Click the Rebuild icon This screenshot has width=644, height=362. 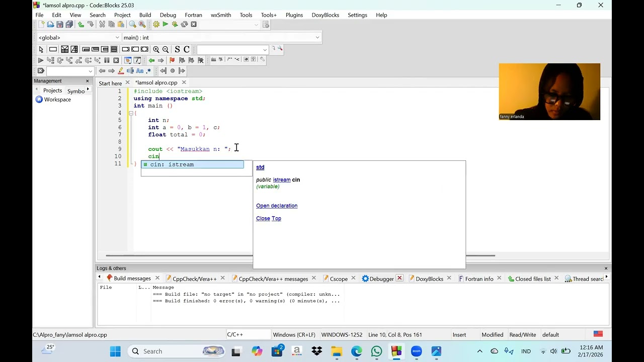[x=184, y=24]
